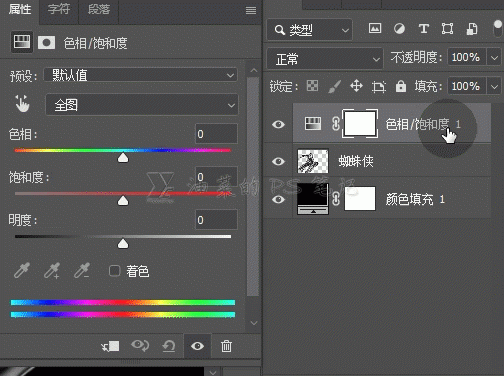This screenshot has width=504, height=376.
Task: Open the 不透明度 opacity slider arrow
Action: tap(494, 58)
